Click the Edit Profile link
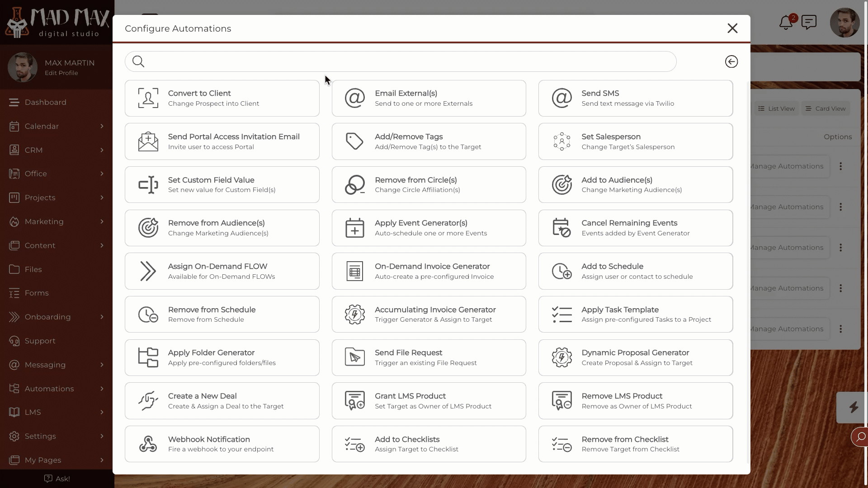The width and height of the screenshot is (868, 488). [61, 73]
